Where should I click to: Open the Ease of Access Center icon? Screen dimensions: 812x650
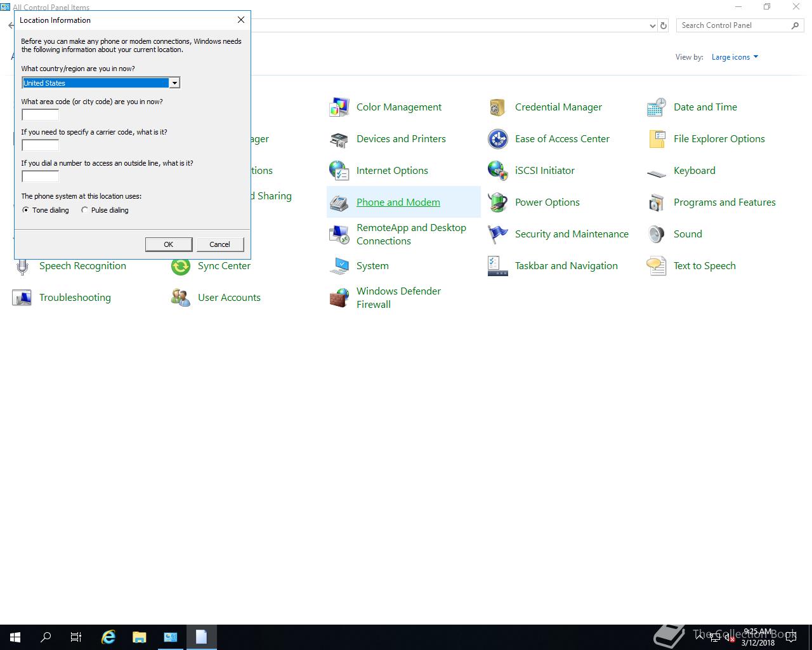(x=498, y=139)
